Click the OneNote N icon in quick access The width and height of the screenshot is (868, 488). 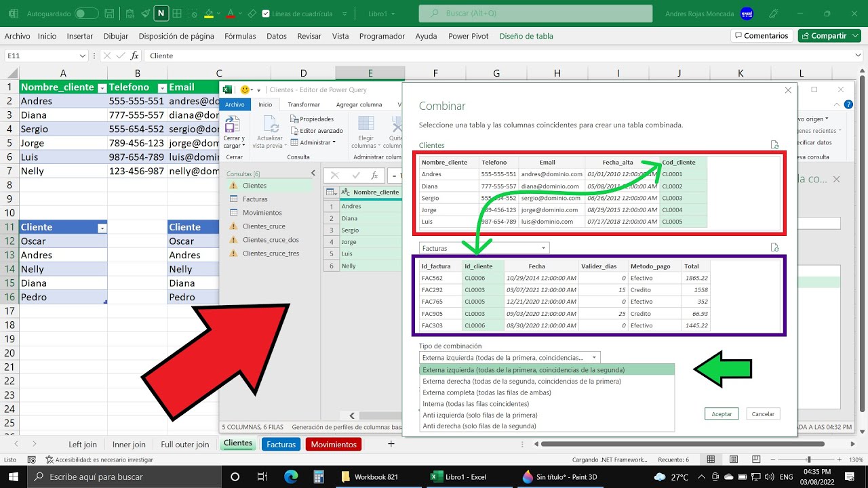161,14
